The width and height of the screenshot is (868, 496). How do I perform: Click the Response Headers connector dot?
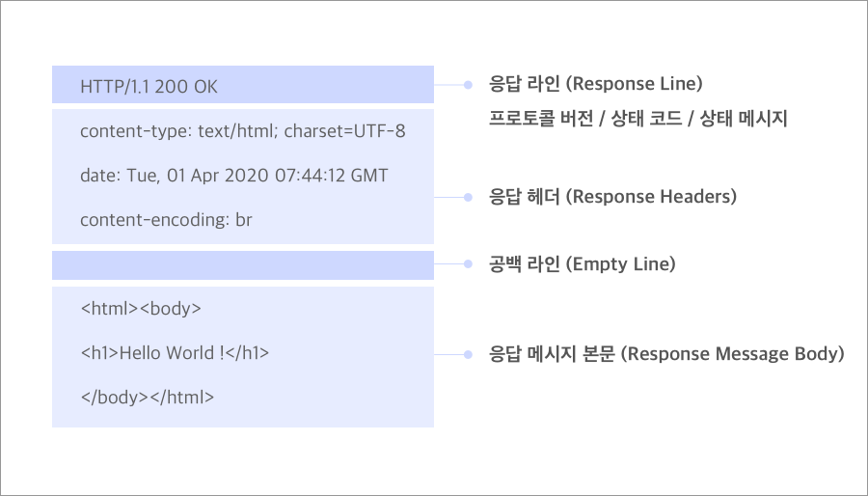(x=469, y=197)
